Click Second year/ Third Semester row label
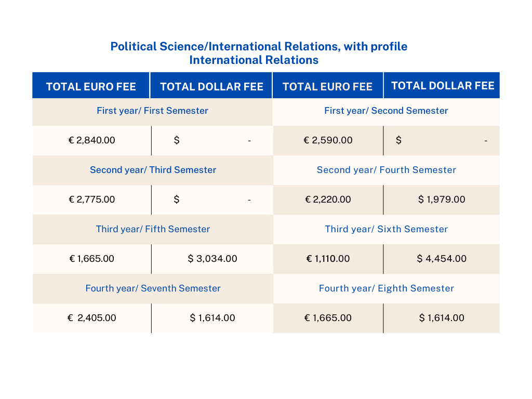 [x=153, y=170]
